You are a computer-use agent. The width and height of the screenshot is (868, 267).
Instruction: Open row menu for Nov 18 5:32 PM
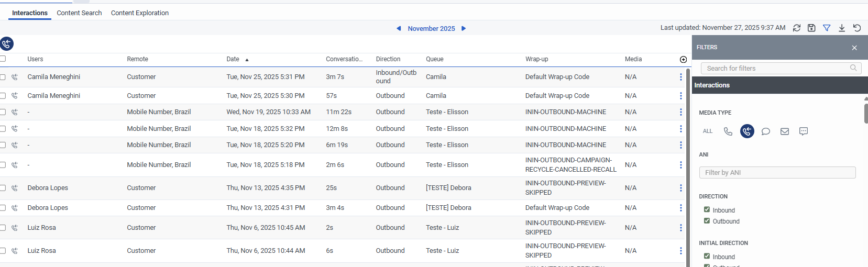680,129
